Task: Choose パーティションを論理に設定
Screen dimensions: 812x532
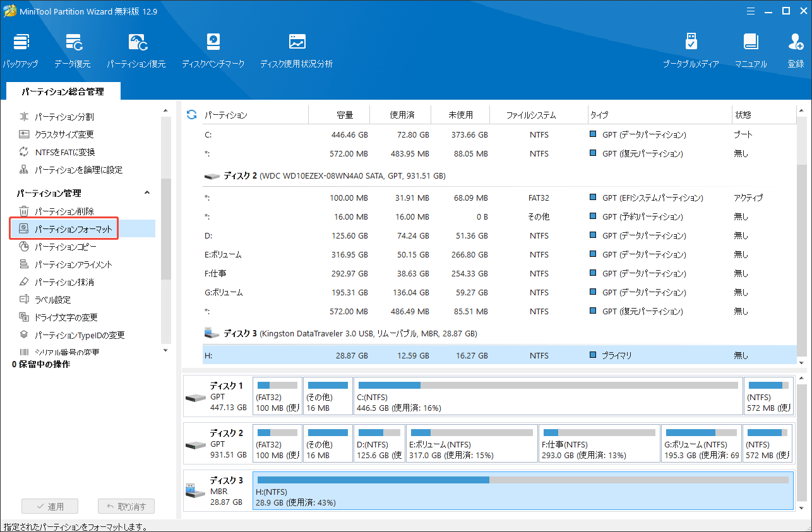Action: click(x=71, y=170)
